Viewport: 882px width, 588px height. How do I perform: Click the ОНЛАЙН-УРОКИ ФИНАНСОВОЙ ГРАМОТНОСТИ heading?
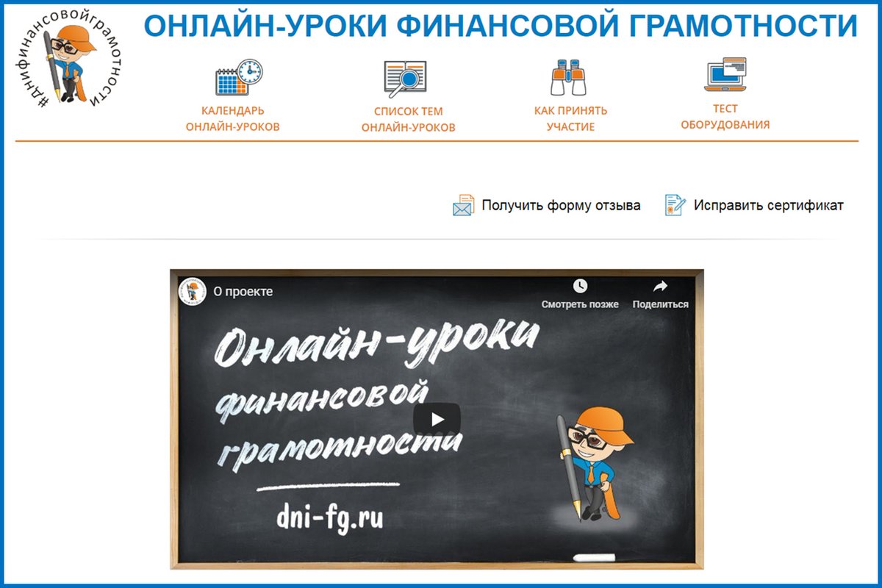500,26
